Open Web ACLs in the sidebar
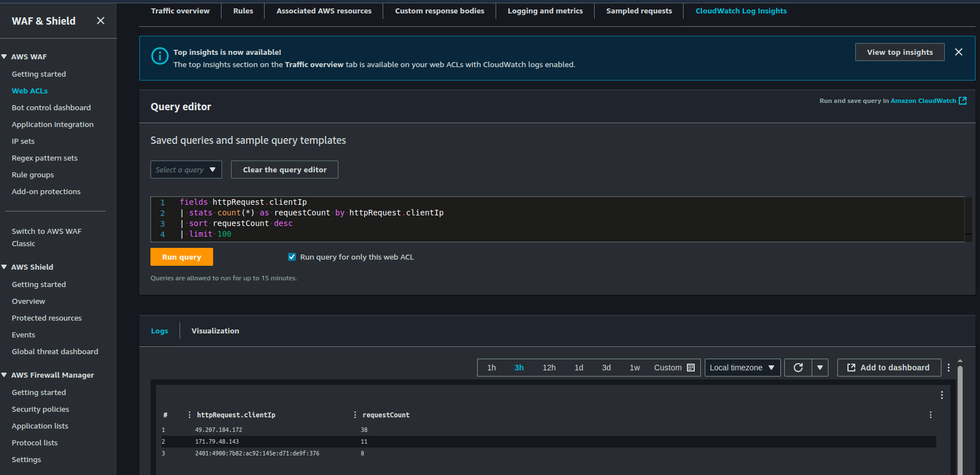 [30, 91]
